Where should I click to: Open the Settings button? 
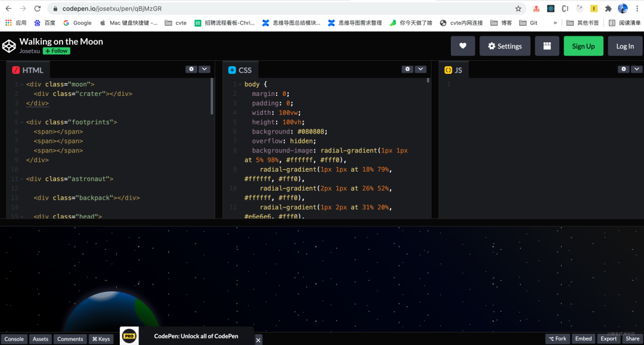tap(505, 46)
